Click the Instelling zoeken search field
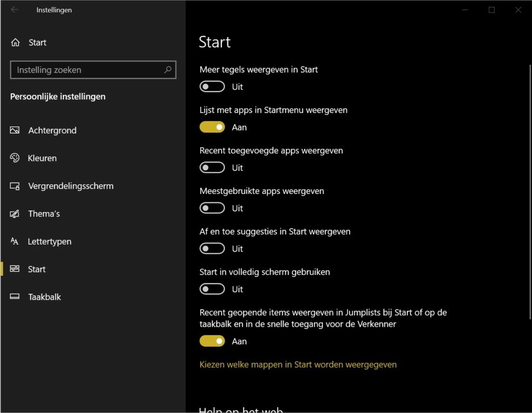The height and width of the screenshot is (413, 532). [x=93, y=70]
